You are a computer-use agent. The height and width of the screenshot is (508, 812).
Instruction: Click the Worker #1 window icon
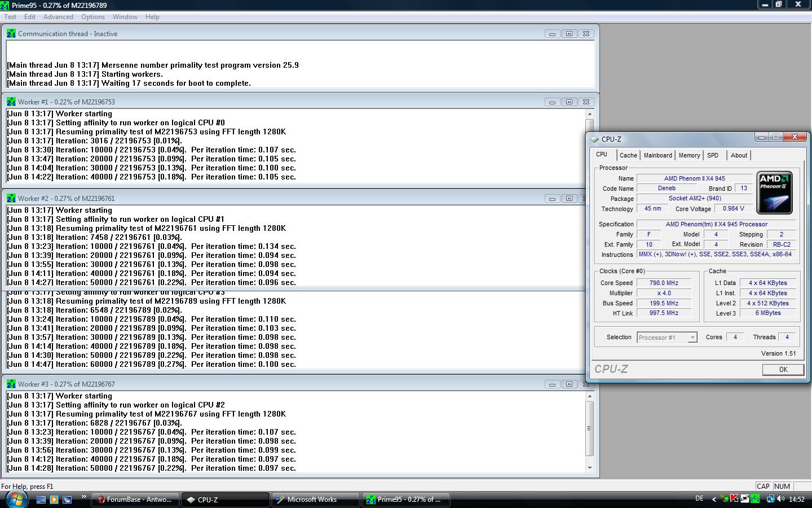click(11, 102)
